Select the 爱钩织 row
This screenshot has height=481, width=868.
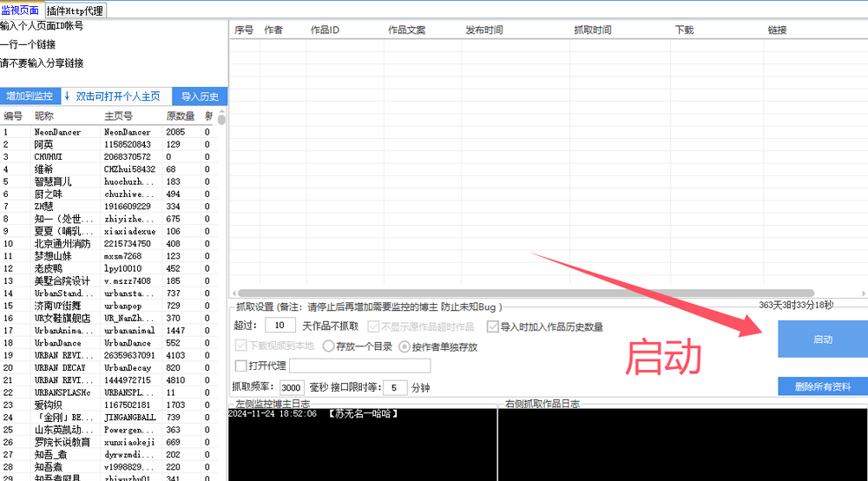[x=108, y=405]
